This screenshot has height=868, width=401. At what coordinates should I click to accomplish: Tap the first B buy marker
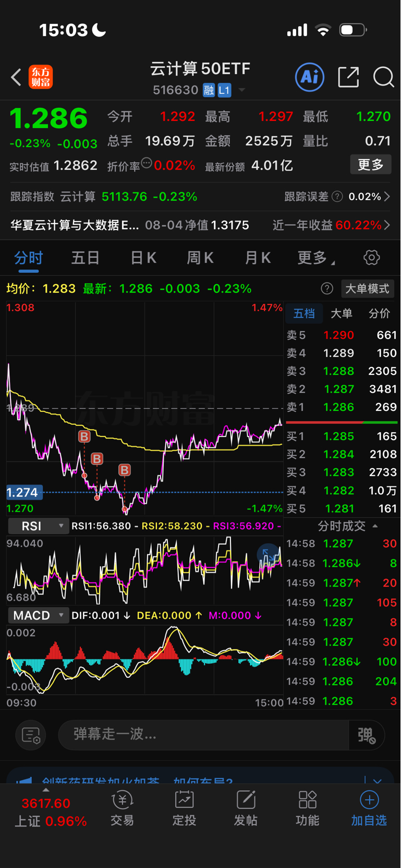click(84, 436)
